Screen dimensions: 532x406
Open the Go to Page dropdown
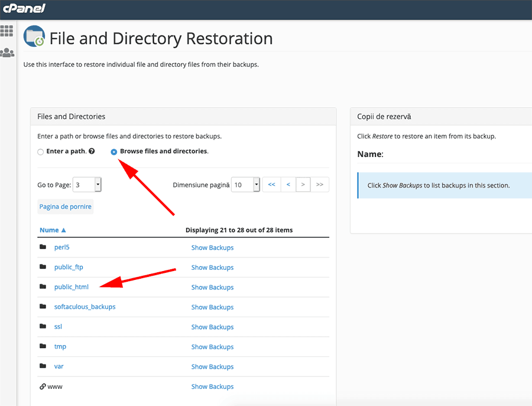point(87,184)
